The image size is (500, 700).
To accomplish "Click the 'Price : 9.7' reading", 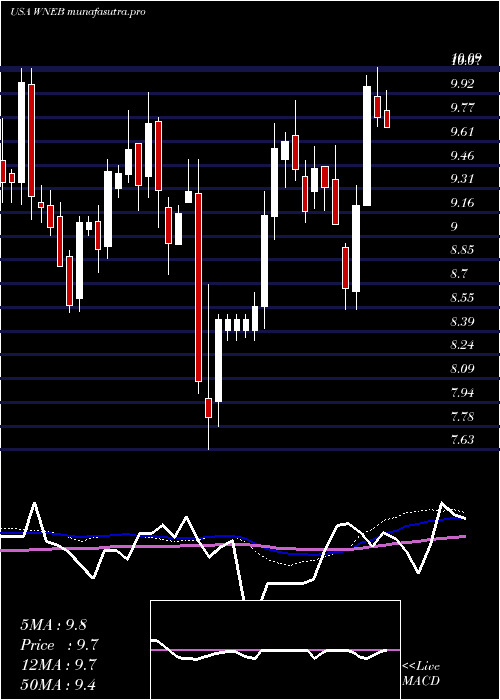I will [60, 645].
